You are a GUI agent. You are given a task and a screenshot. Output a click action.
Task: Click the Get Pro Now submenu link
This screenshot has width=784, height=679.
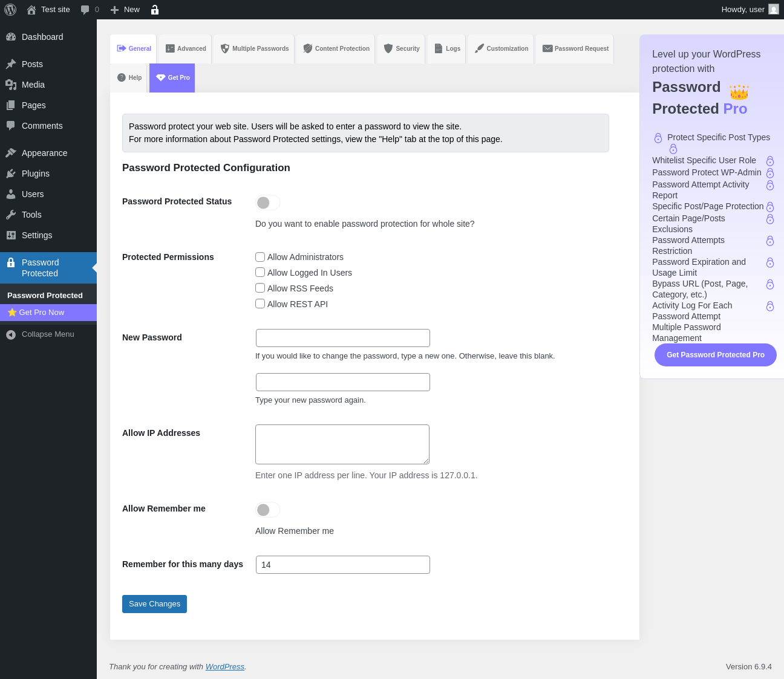48,313
